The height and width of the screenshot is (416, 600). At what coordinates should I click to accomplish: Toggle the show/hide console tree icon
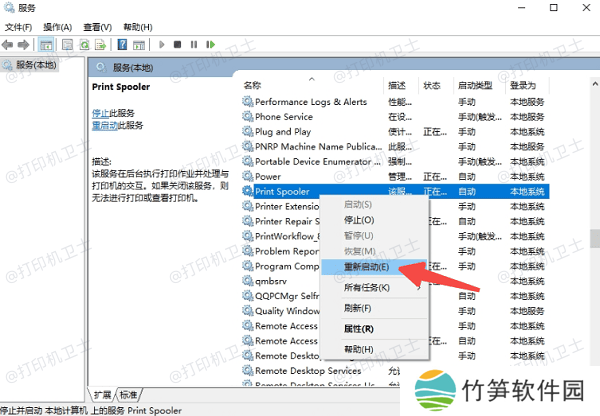coord(47,44)
